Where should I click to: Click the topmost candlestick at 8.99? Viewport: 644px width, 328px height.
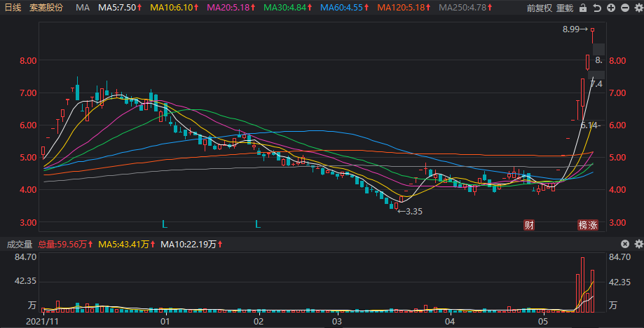click(x=593, y=35)
